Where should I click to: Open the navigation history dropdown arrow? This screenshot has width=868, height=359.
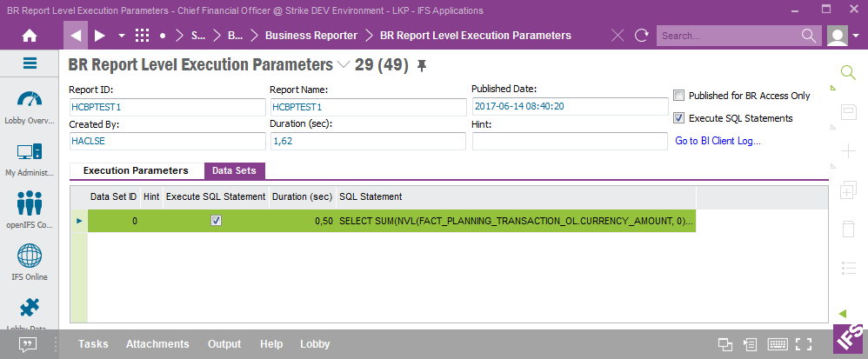(122, 36)
